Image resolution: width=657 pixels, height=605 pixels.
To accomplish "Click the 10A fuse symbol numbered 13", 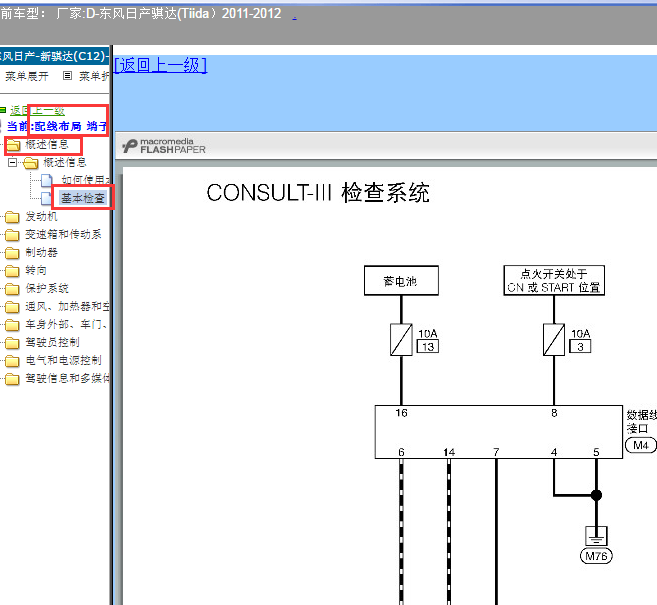I will [401, 339].
